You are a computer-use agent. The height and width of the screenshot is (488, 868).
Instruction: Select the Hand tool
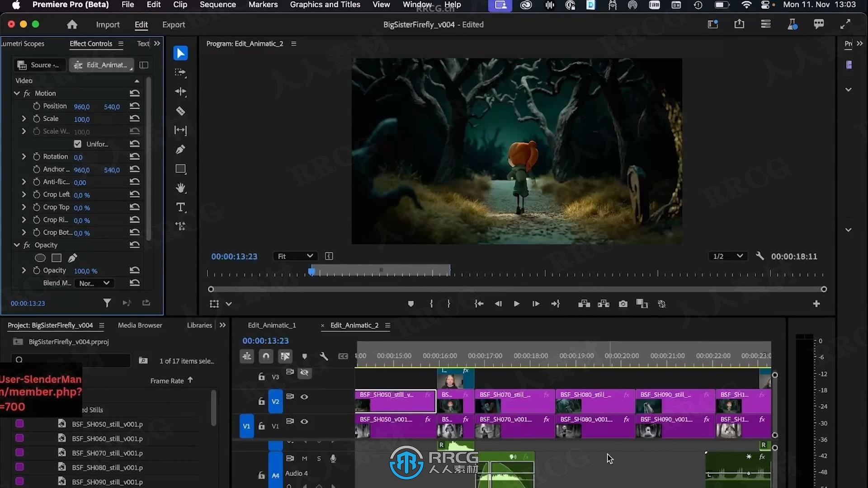pos(181,188)
